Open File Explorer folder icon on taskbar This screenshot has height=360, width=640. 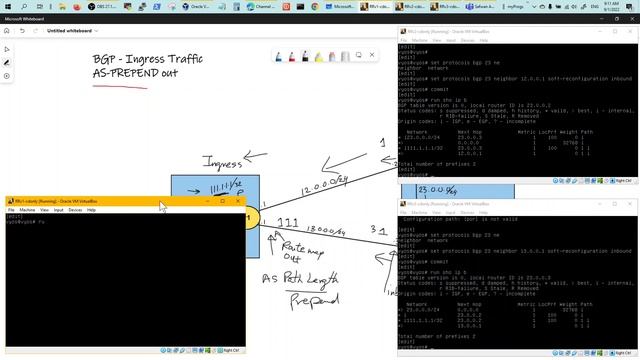point(62,7)
